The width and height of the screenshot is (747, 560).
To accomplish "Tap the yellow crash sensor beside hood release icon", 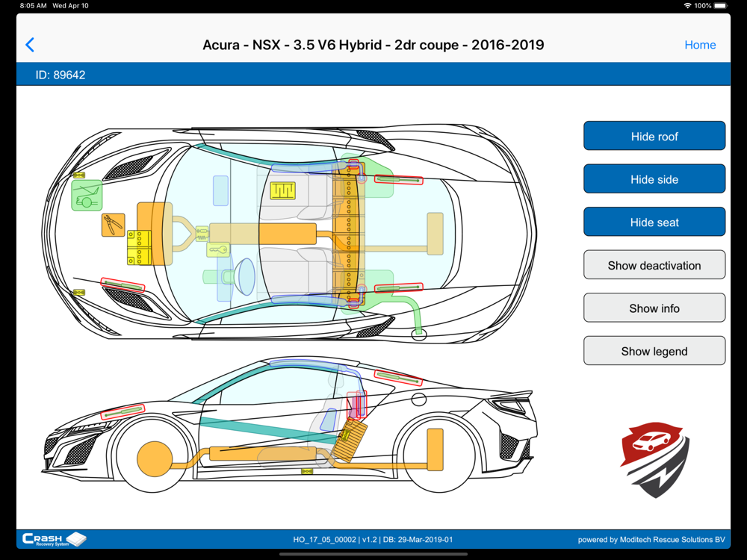I will pos(79,175).
